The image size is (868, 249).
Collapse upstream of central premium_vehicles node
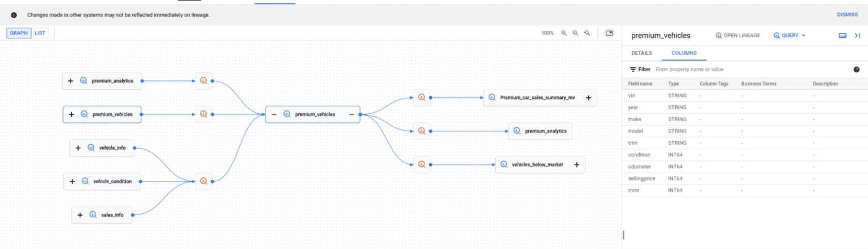tap(274, 114)
